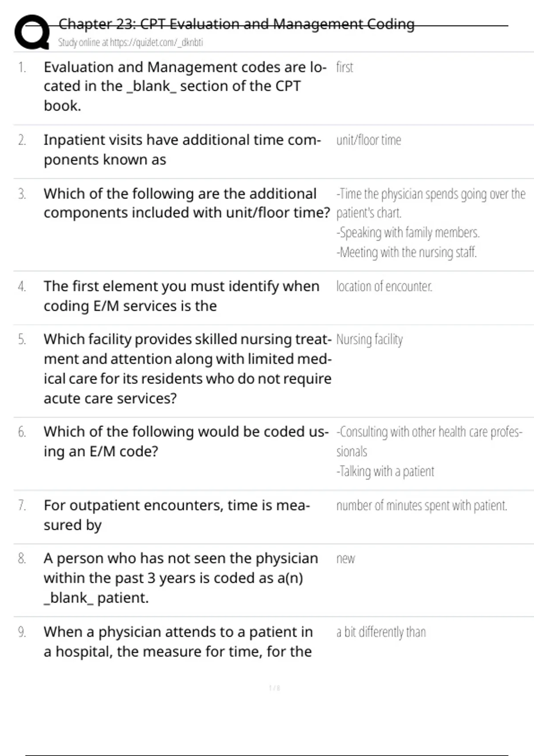Open the quizlet.com study online link

(130, 43)
